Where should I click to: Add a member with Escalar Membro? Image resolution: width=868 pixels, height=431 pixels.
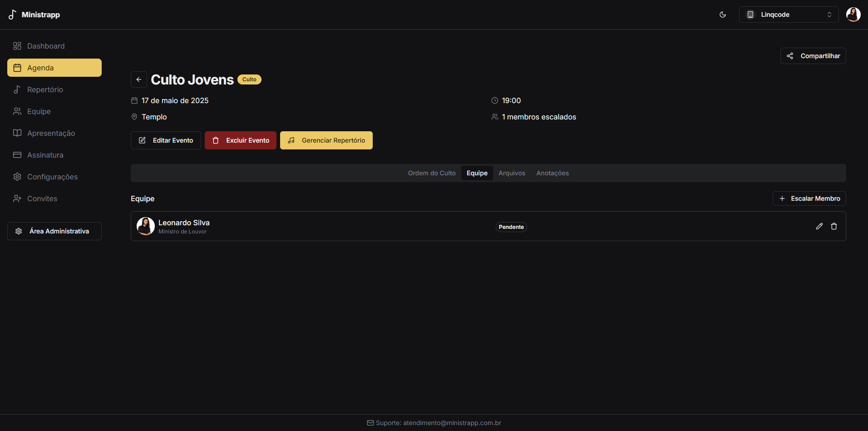coord(809,198)
